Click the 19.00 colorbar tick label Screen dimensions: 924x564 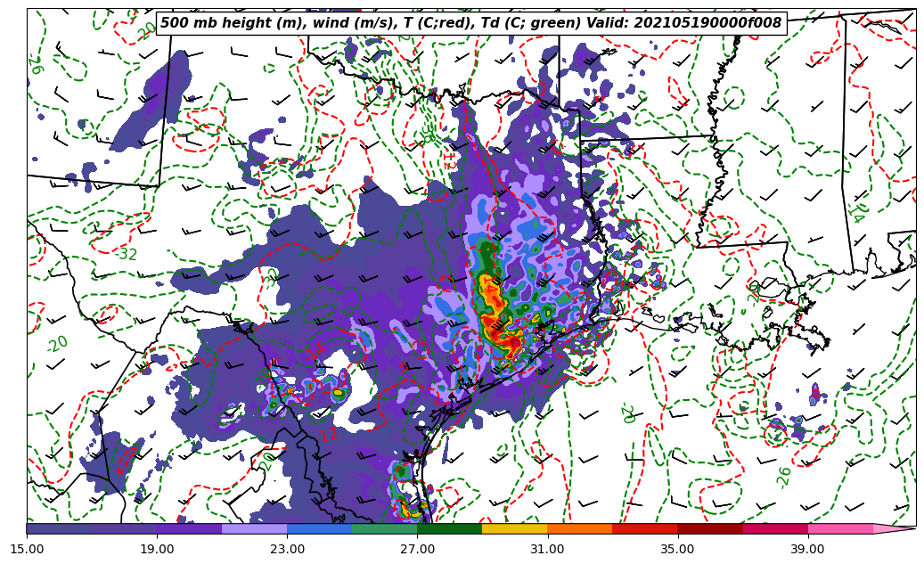coord(157,549)
